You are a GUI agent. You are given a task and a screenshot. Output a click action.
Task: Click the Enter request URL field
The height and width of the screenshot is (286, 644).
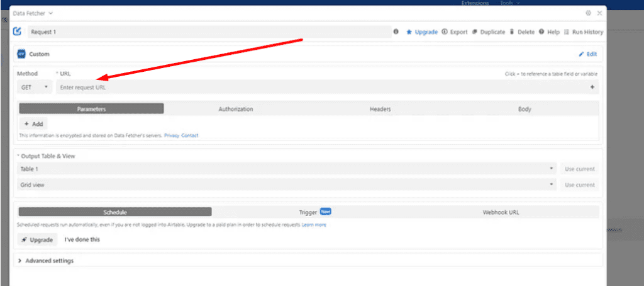314,88
